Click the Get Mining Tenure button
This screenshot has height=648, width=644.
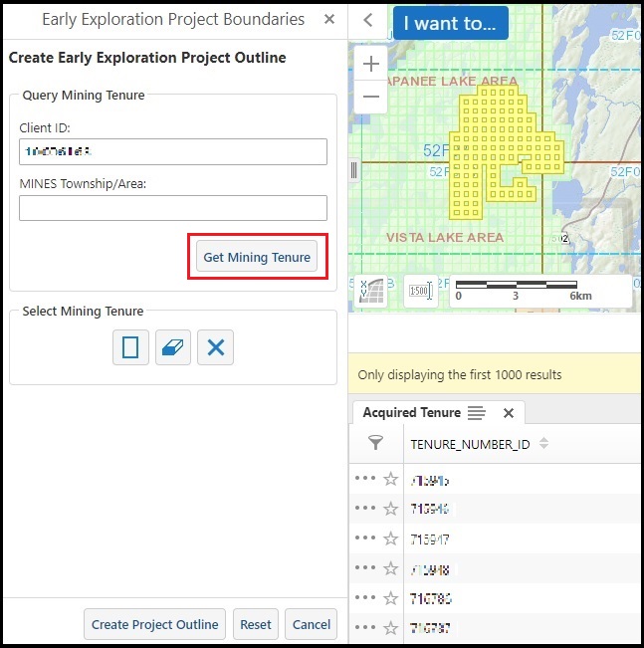tap(257, 257)
